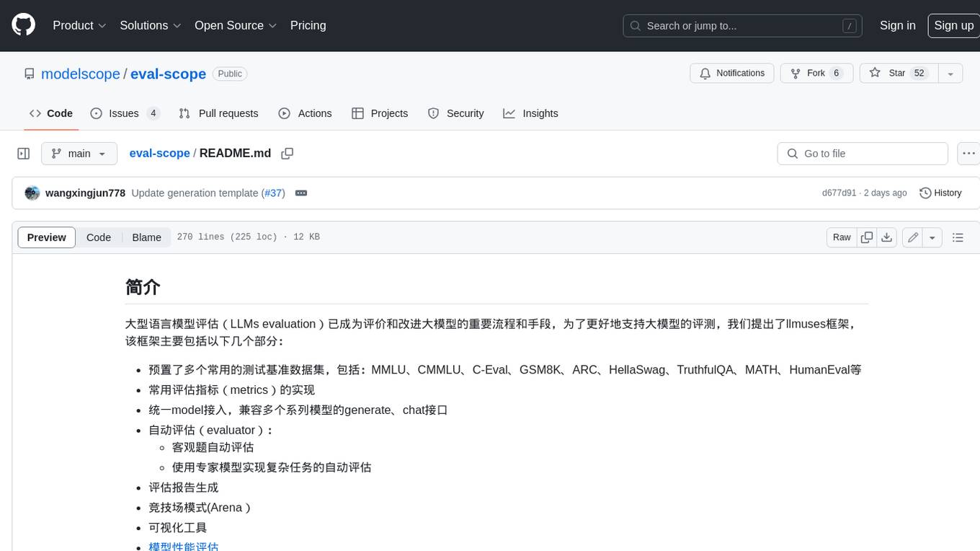
Task: Open the README outline list icon
Action: tap(958, 237)
